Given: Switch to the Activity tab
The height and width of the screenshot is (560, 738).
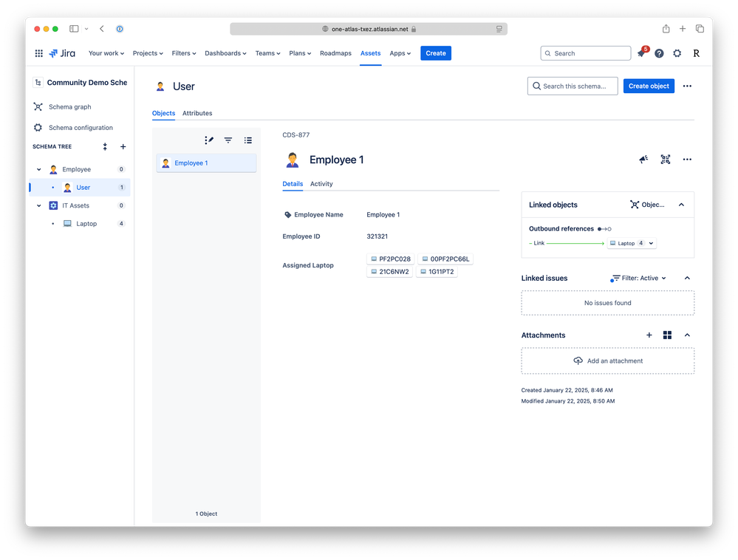Looking at the screenshot, I should 321,184.
